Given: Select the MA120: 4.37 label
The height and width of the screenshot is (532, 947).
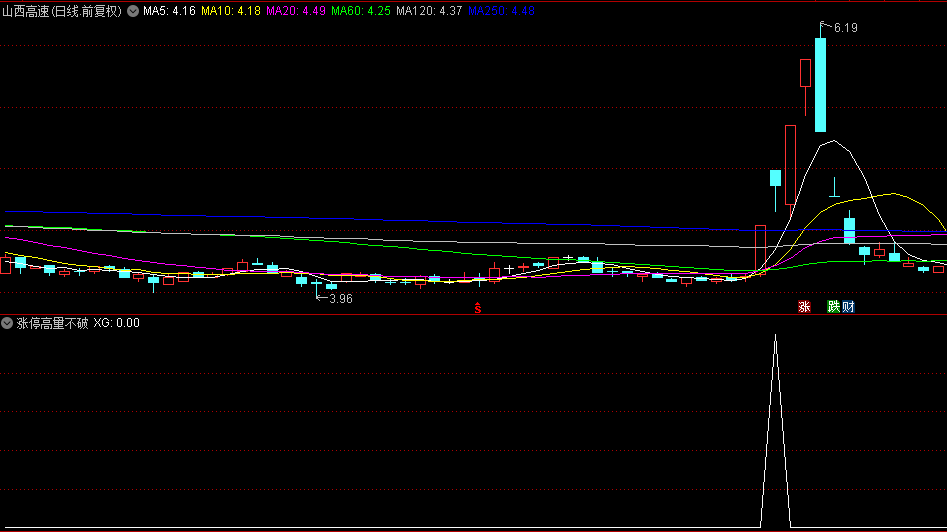Looking at the screenshot, I should click(x=429, y=11).
